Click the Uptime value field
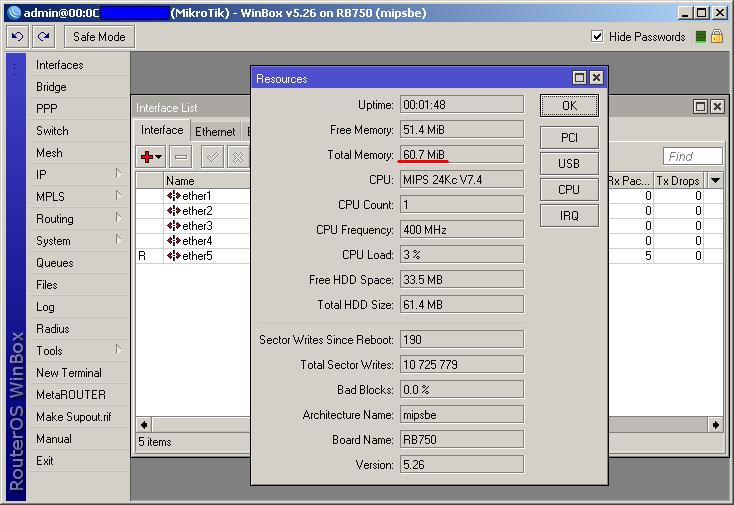This screenshot has height=505, width=734. (x=462, y=104)
